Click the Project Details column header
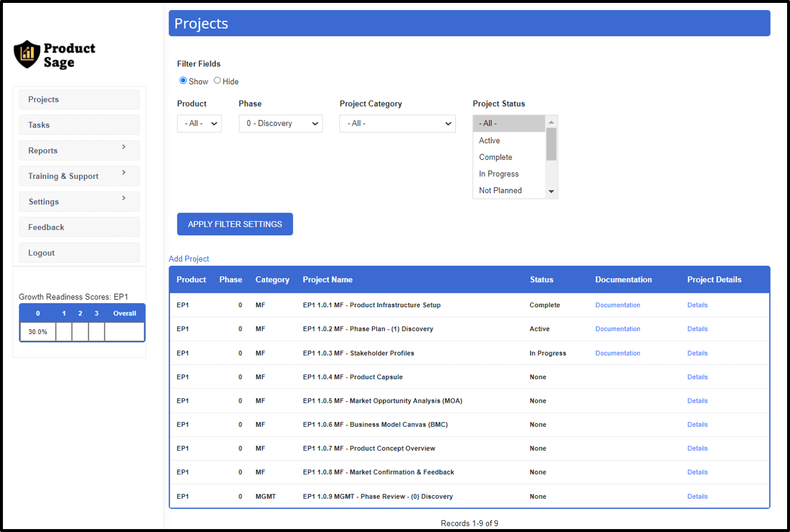790x532 pixels. click(714, 280)
